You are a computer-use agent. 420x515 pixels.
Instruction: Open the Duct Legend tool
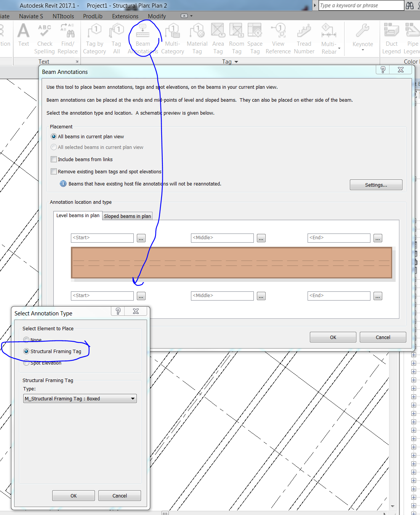pyautogui.click(x=391, y=38)
